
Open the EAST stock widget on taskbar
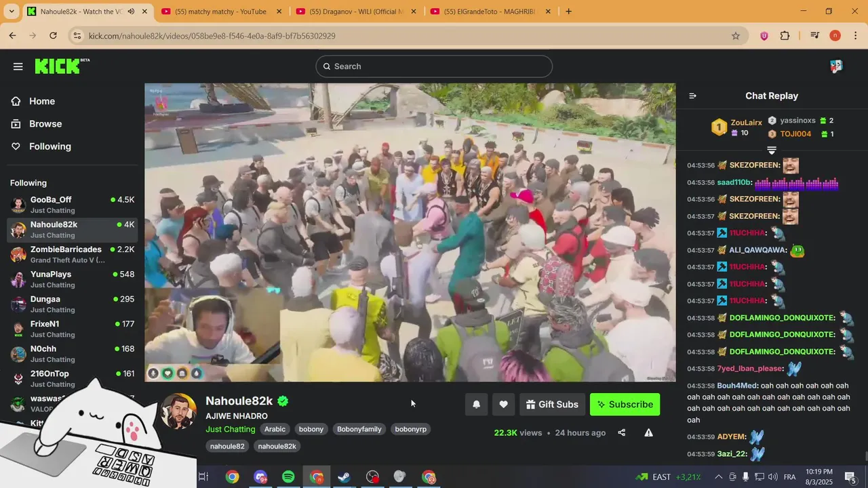click(x=668, y=477)
